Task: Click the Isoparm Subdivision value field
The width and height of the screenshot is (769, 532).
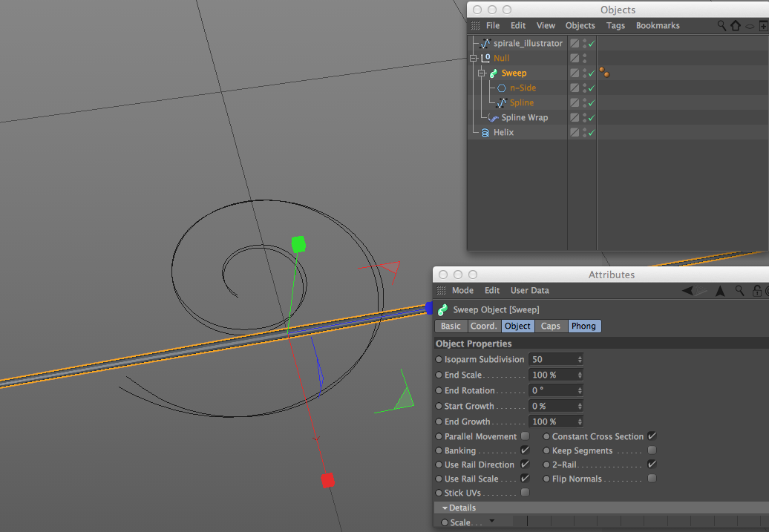Action: [556, 359]
